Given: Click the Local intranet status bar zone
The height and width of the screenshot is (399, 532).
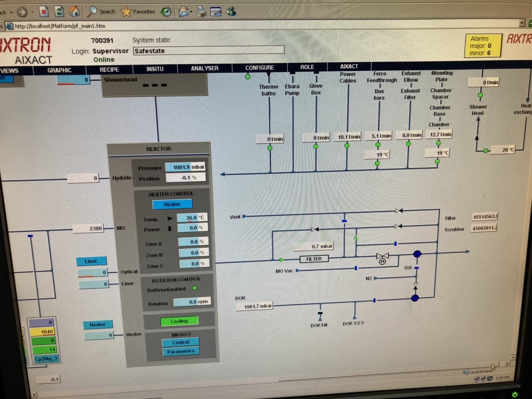Looking at the screenshot, I should click(478, 372).
